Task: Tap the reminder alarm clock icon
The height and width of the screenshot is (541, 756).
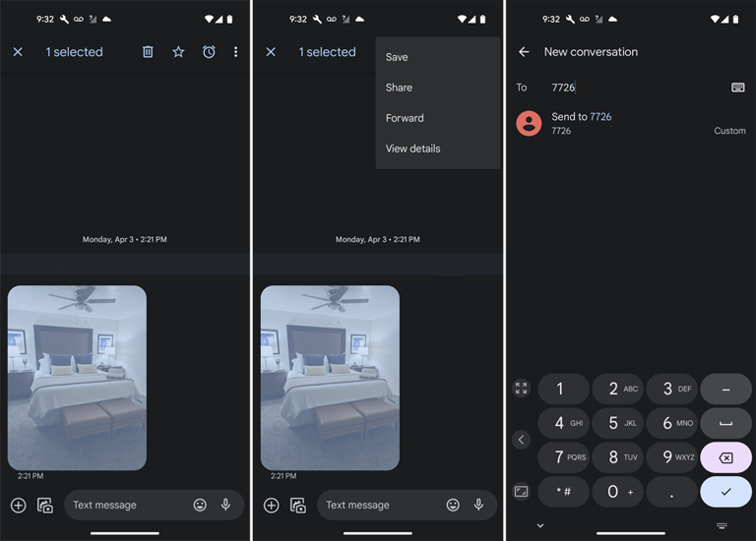Action: pyautogui.click(x=209, y=51)
